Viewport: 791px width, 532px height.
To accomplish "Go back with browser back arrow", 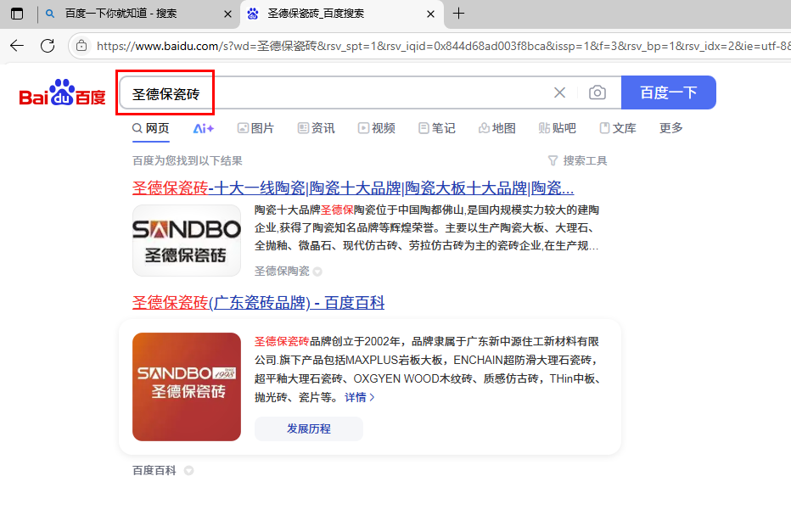I will point(17,46).
